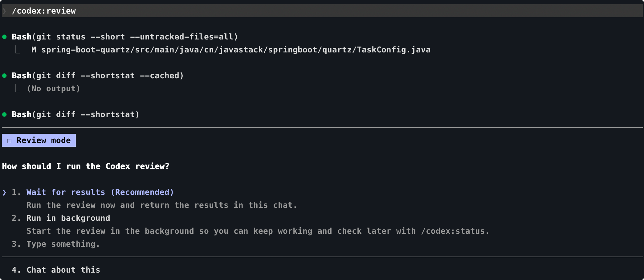Choose the "Run in background" option

pos(68,218)
